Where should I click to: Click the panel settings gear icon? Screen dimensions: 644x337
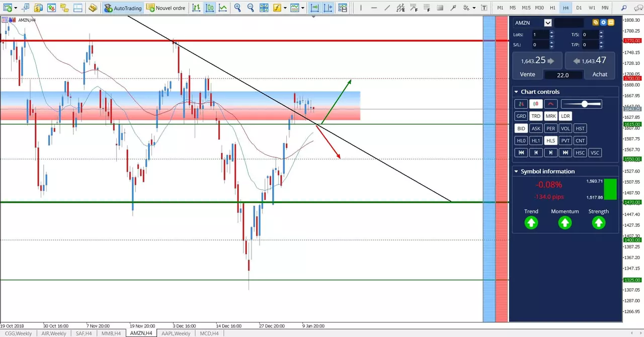(x=603, y=23)
